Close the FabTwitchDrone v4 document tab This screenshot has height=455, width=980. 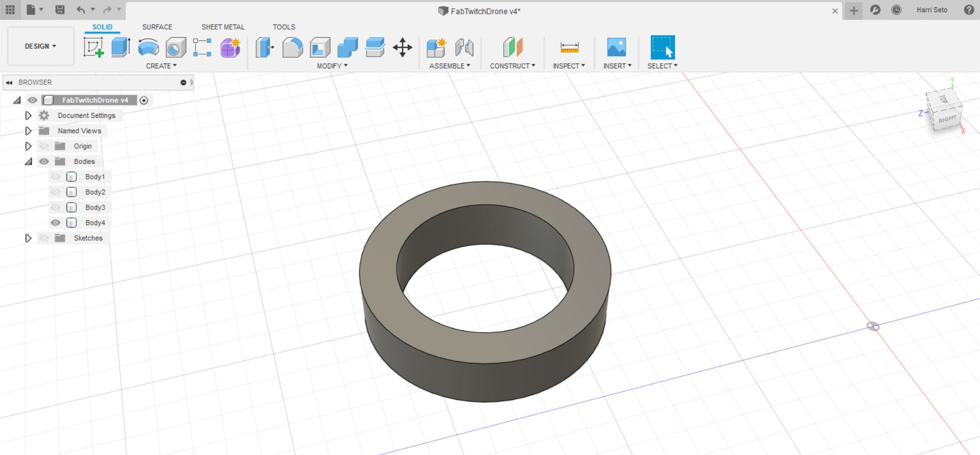[835, 11]
